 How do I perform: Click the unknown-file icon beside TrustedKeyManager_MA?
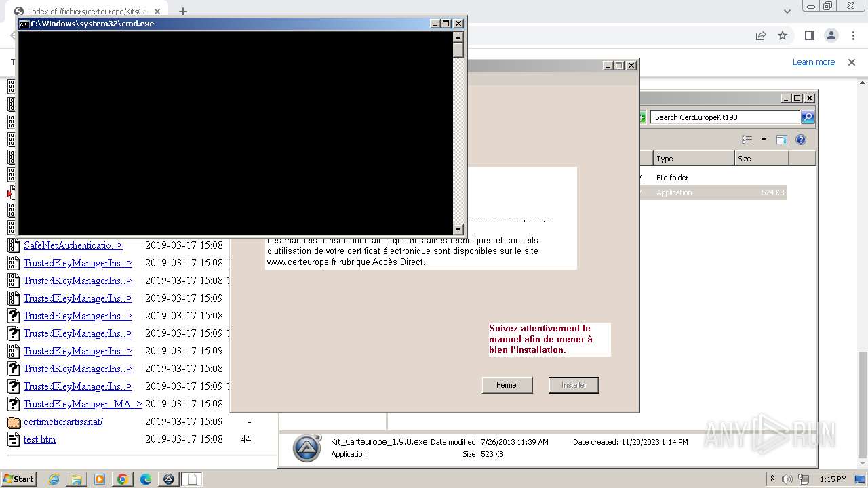point(14,404)
